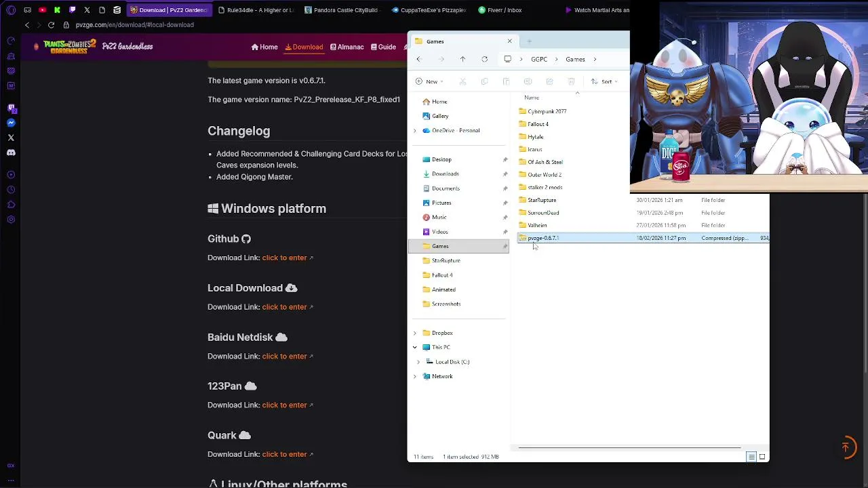The image size is (868, 488).
Task: Click the browser address bar URL
Action: point(135,25)
